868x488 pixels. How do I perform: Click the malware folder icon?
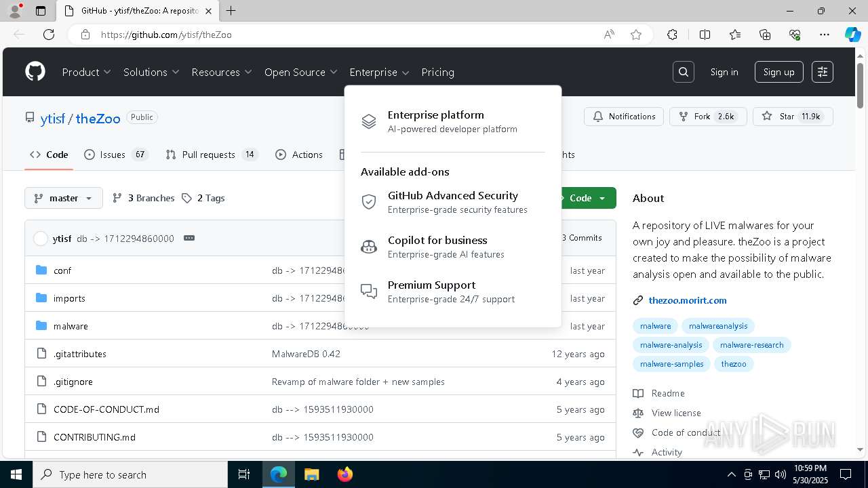tap(41, 325)
